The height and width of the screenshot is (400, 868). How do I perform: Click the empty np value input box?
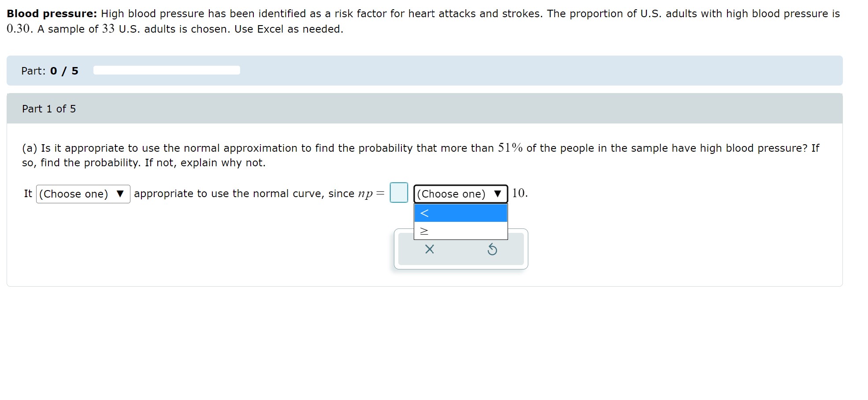(x=398, y=193)
